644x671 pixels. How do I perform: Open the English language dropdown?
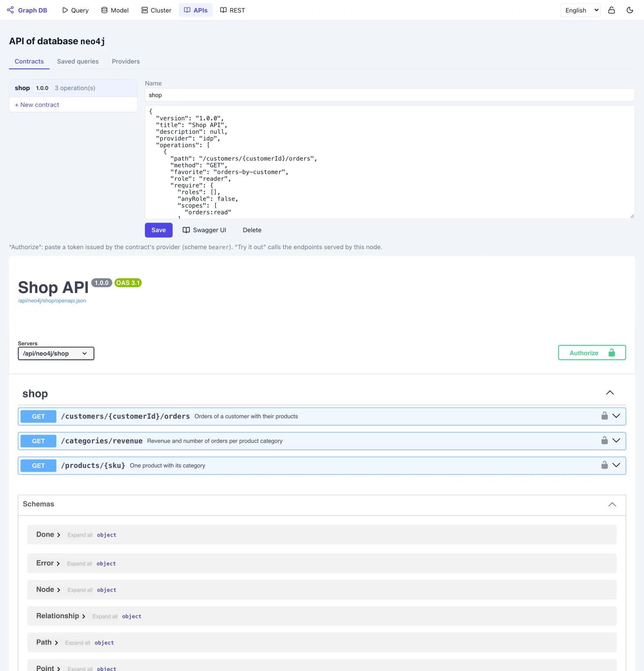click(x=580, y=10)
